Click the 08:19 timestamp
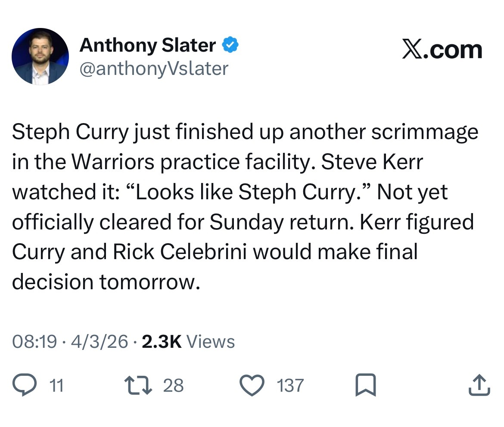 click(x=34, y=342)
